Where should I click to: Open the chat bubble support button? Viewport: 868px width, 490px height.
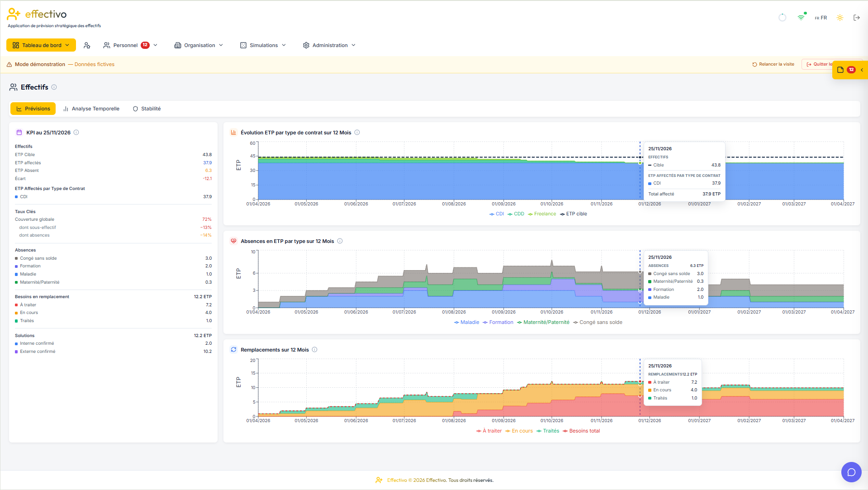click(851, 472)
